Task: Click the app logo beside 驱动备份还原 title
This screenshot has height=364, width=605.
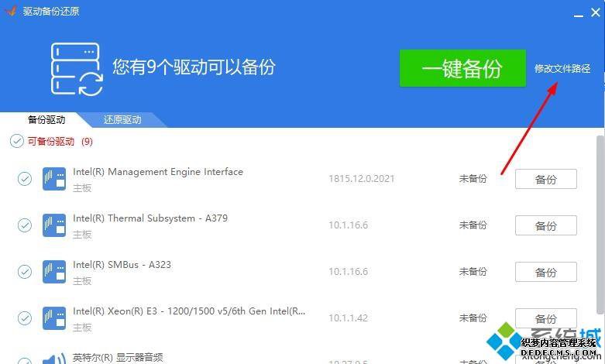Action: click(10, 11)
